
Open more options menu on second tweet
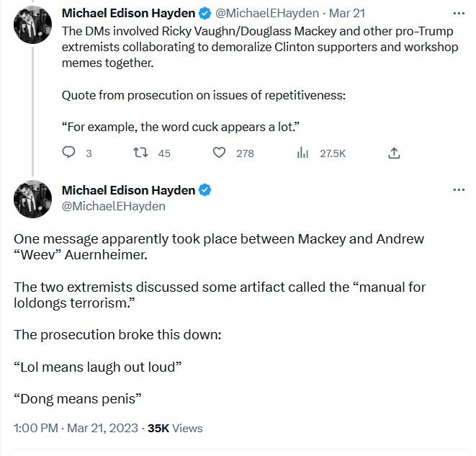[459, 190]
